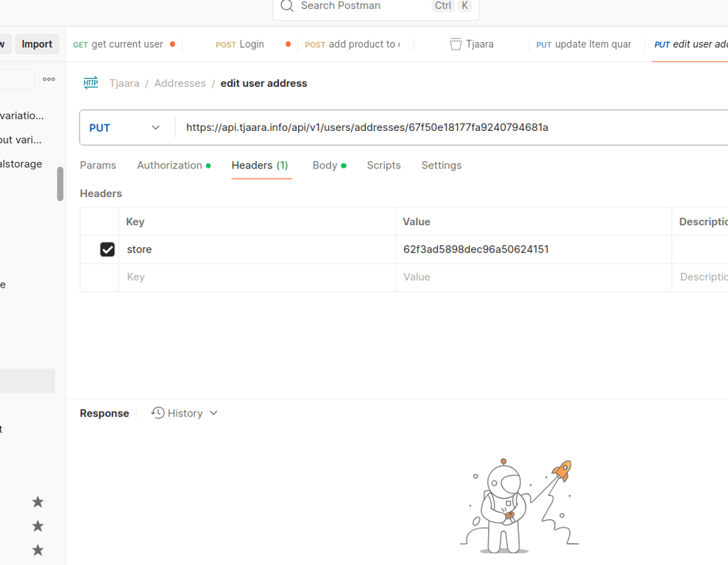The width and height of the screenshot is (728, 565).
Task: Click Tjaara in the breadcrumb
Action: [124, 83]
